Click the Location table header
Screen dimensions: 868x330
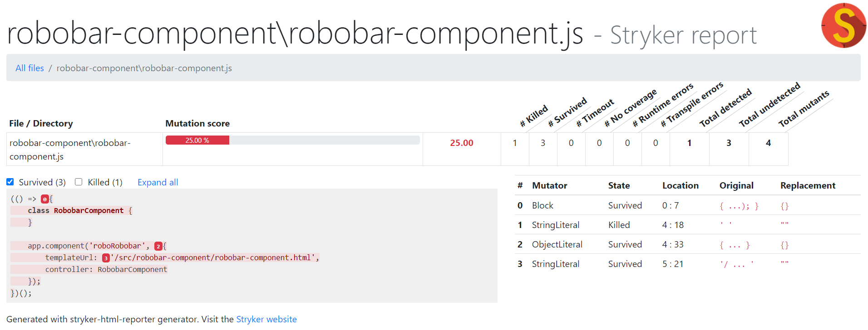[680, 185]
